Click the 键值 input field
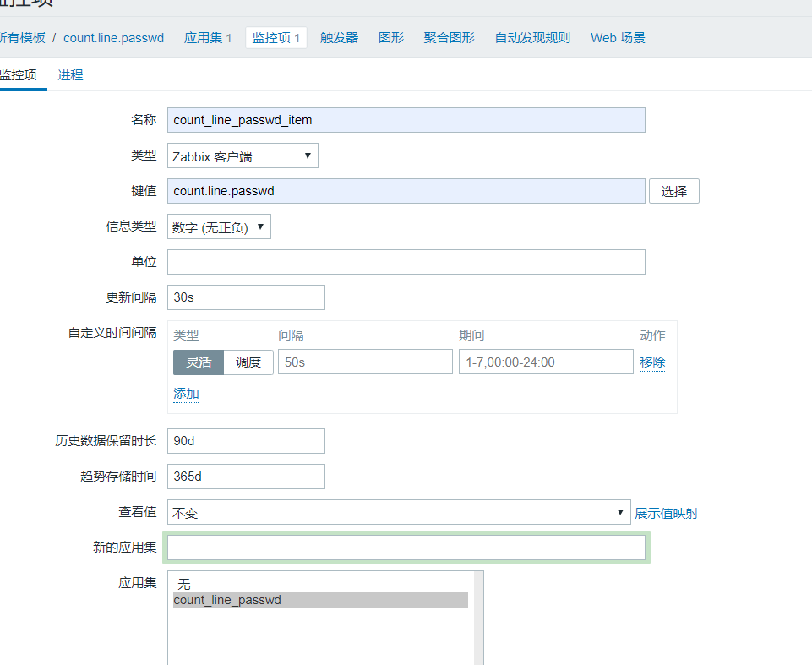 406,191
